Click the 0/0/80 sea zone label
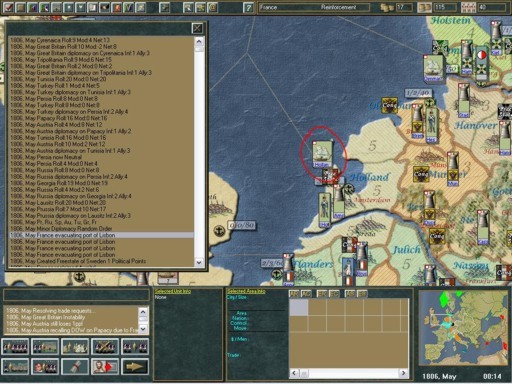Screen dimensions: 512x384 tap(242, 225)
